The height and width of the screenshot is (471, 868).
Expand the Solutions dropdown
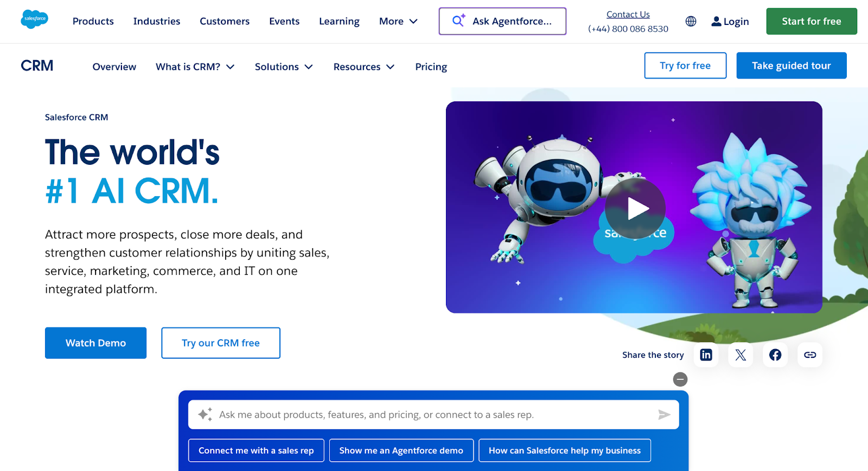284,67
